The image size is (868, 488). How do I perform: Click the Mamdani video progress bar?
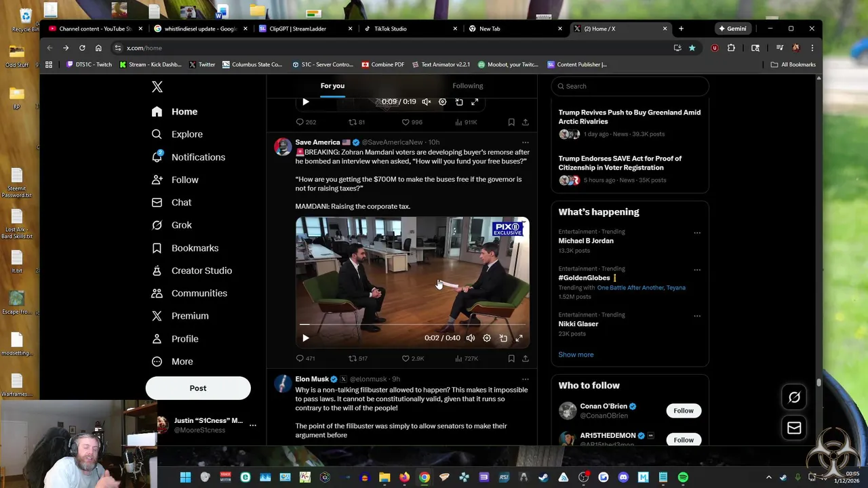coord(412,325)
